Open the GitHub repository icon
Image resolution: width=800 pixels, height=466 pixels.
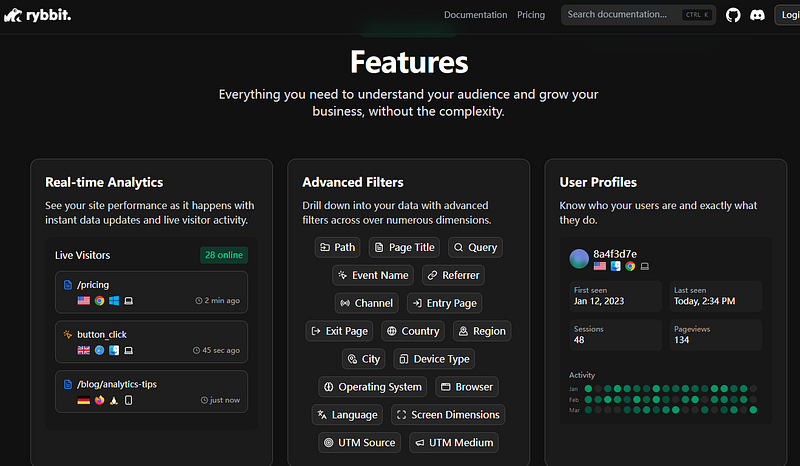[x=733, y=15]
